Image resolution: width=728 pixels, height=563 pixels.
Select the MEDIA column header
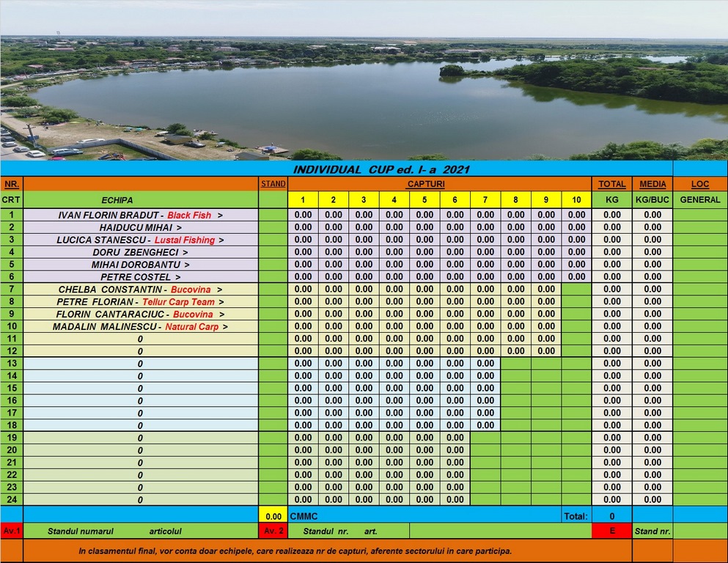tap(652, 184)
